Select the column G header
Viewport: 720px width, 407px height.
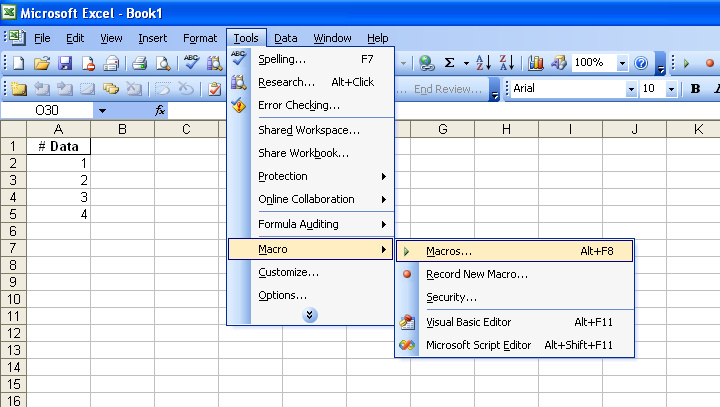(x=443, y=130)
